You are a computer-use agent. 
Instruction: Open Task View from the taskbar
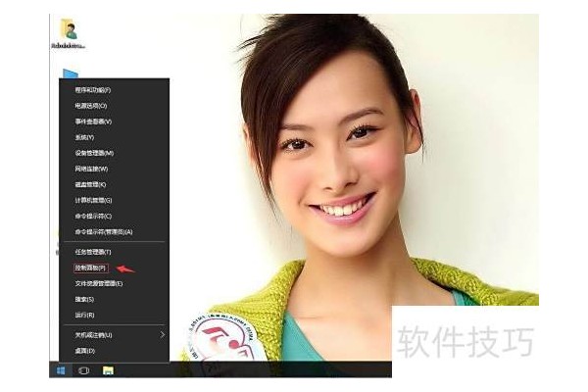click(x=83, y=370)
